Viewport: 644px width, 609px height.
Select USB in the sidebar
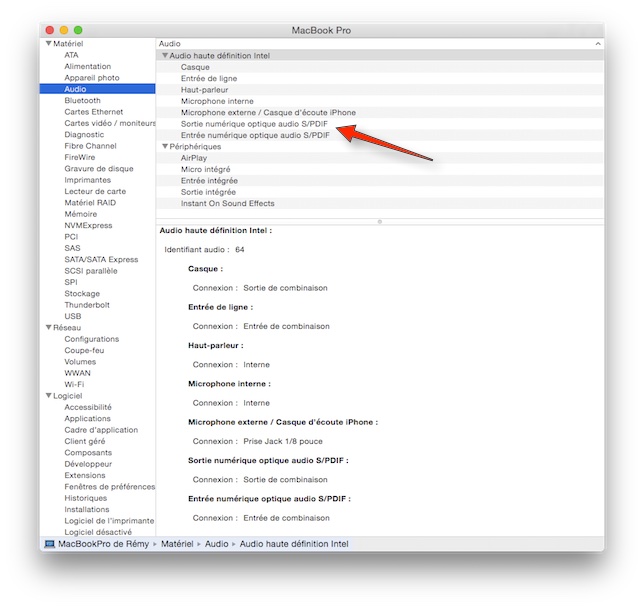pyautogui.click(x=73, y=316)
